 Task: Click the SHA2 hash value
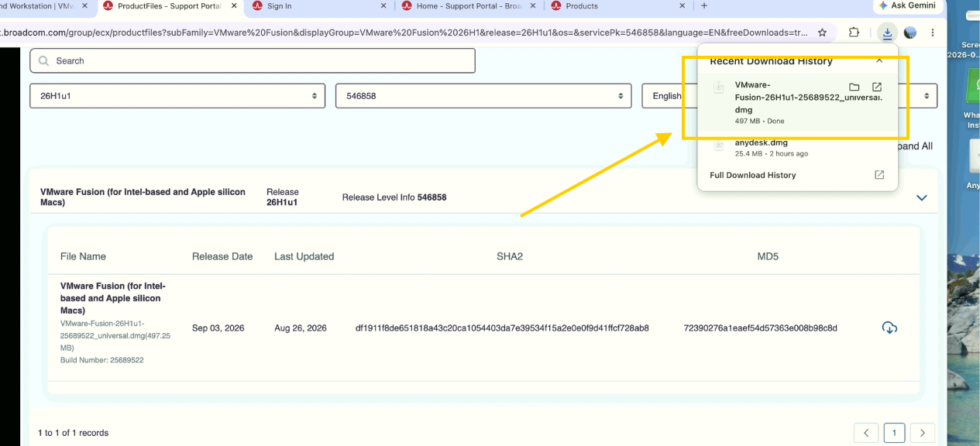(502, 328)
